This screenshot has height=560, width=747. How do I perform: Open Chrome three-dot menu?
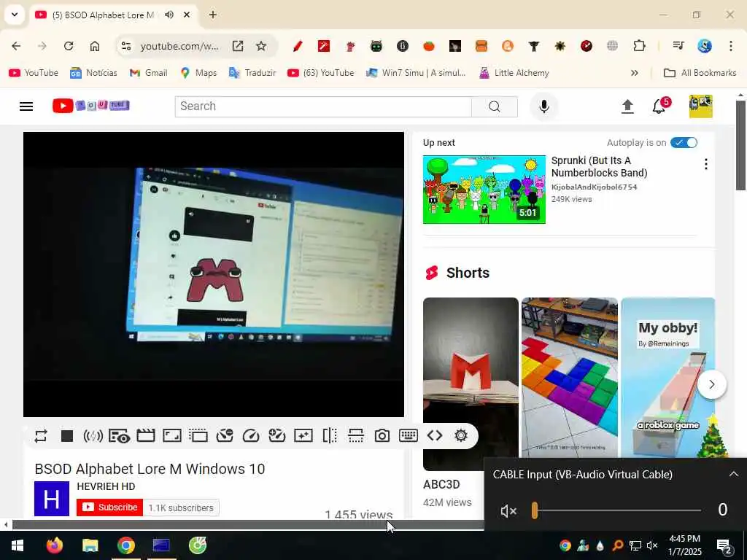coord(731,46)
